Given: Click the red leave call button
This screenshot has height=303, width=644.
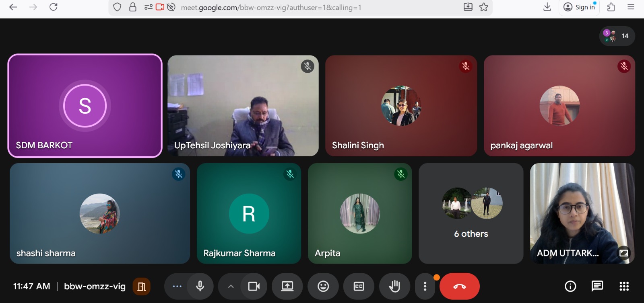Looking at the screenshot, I should tap(459, 286).
